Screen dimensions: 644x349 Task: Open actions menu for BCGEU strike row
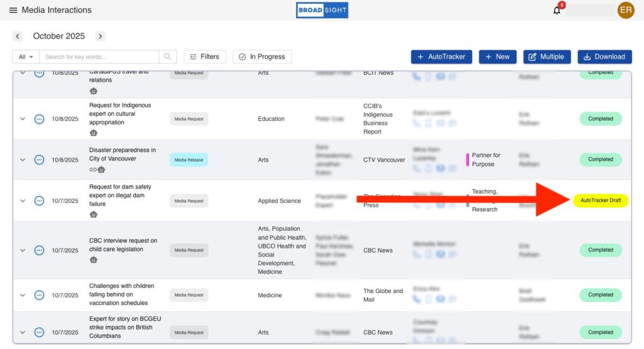pos(39,332)
